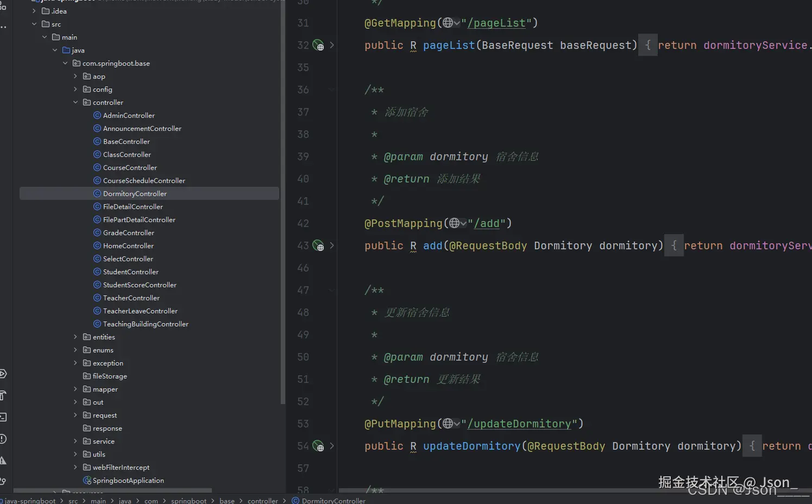Image resolution: width=812 pixels, height=504 pixels.
Task: Open FilePartDetailController file
Action: coord(139,219)
